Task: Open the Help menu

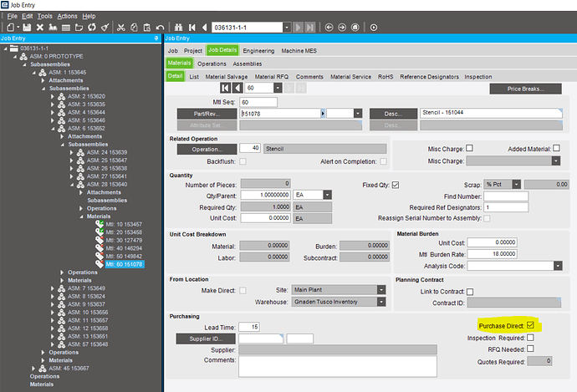Action: pos(89,16)
